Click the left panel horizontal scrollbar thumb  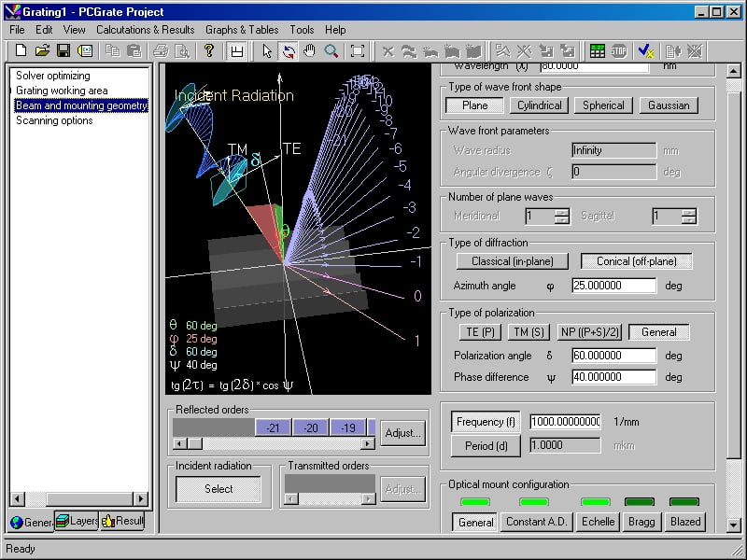pos(90,499)
